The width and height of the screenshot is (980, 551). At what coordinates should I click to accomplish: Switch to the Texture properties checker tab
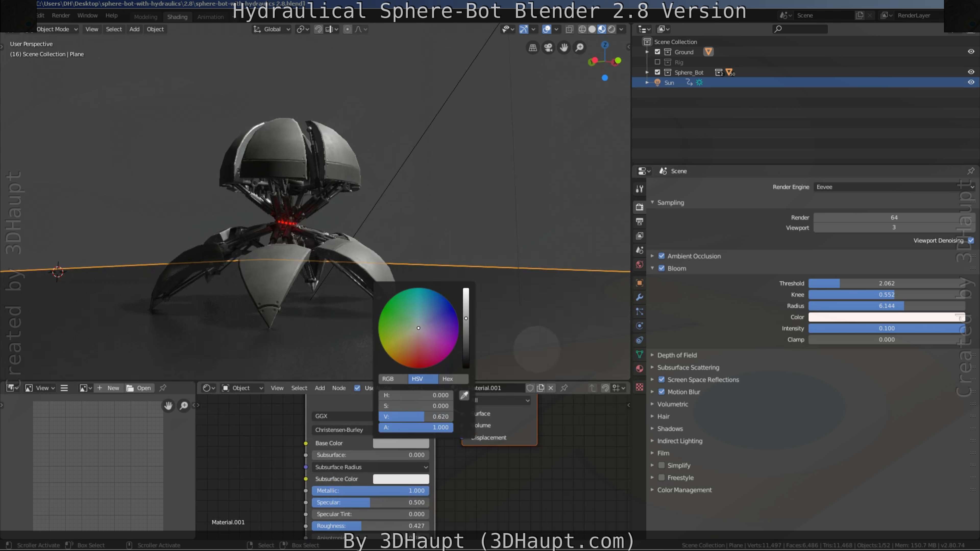pos(639,387)
